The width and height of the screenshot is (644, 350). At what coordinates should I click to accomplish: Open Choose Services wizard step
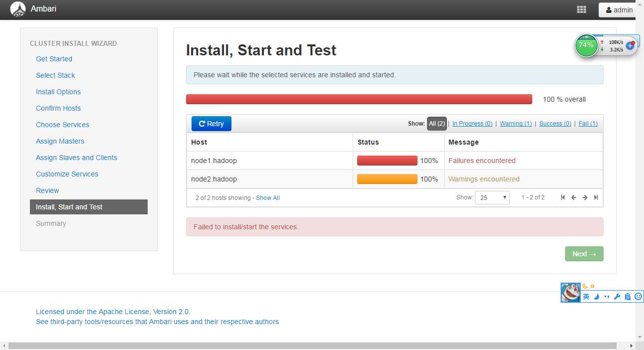click(x=62, y=125)
